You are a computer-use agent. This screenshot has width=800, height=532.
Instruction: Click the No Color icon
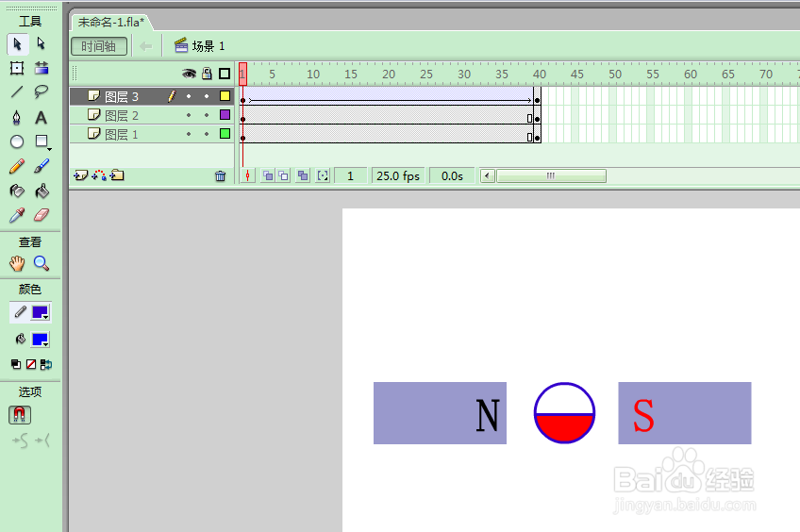[x=31, y=364]
